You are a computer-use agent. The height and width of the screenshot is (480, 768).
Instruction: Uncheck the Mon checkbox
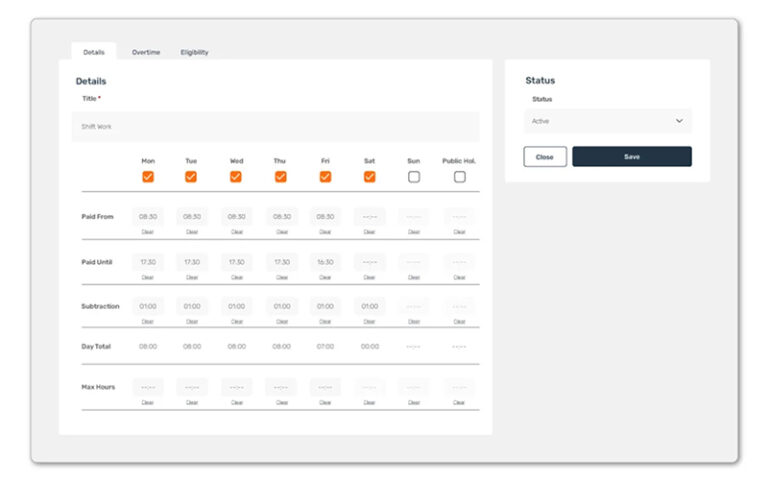[x=148, y=177]
